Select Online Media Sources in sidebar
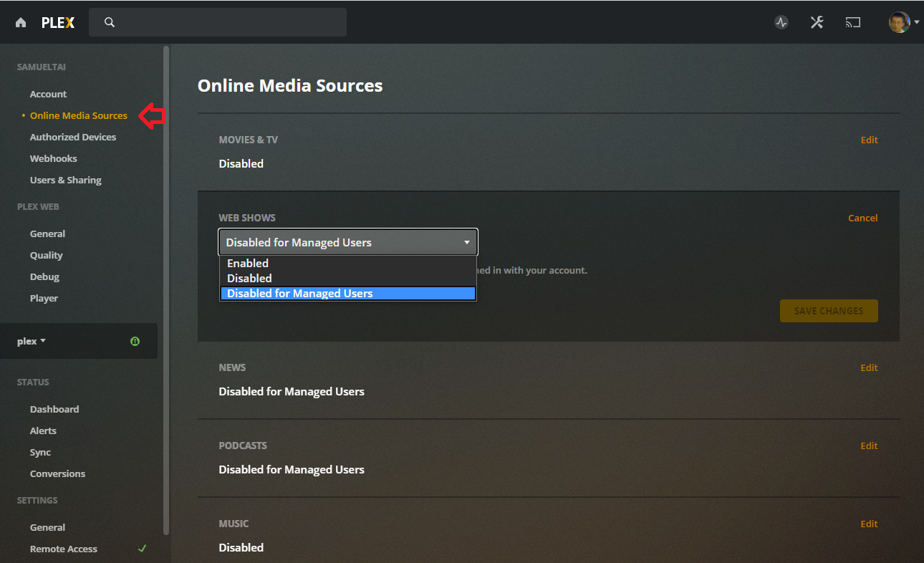Screen dimensions: 924x563 point(79,115)
